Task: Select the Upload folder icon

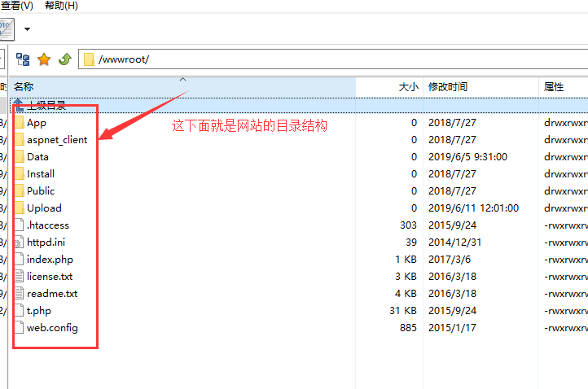Action: (x=19, y=208)
